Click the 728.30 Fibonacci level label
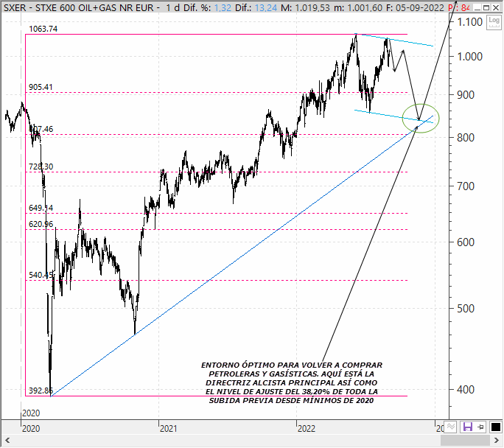Screen dimensions: 504x448 41,167
